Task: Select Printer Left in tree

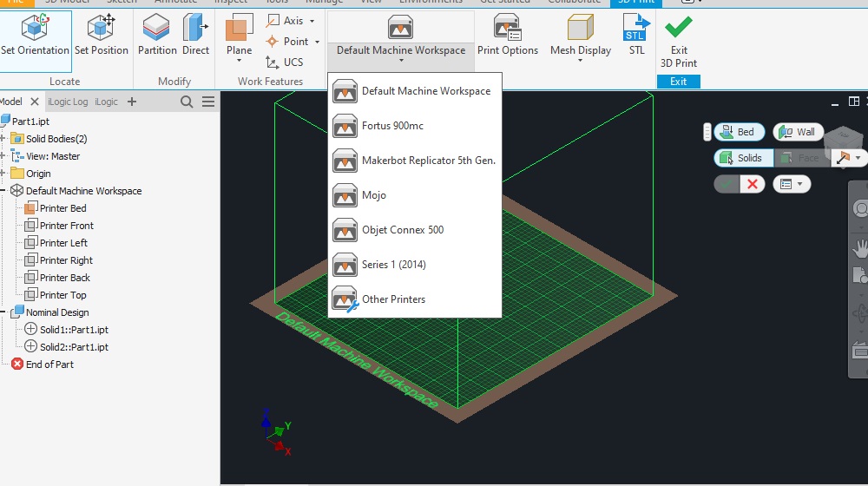Action: (x=63, y=243)
